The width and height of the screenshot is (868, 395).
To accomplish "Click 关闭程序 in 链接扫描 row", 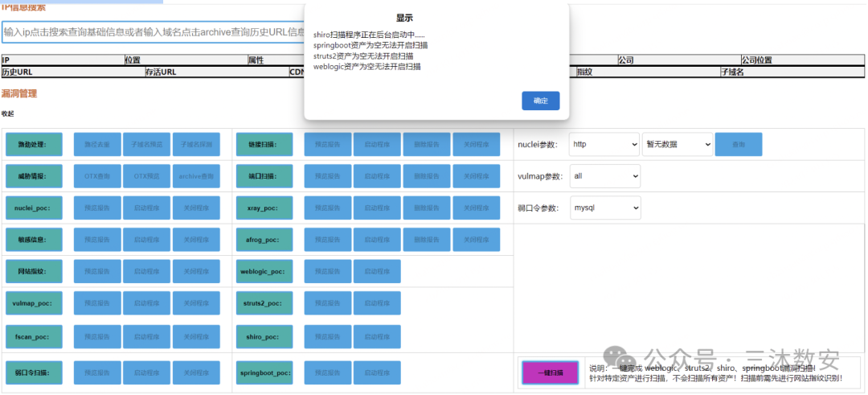I will point(476,144).
